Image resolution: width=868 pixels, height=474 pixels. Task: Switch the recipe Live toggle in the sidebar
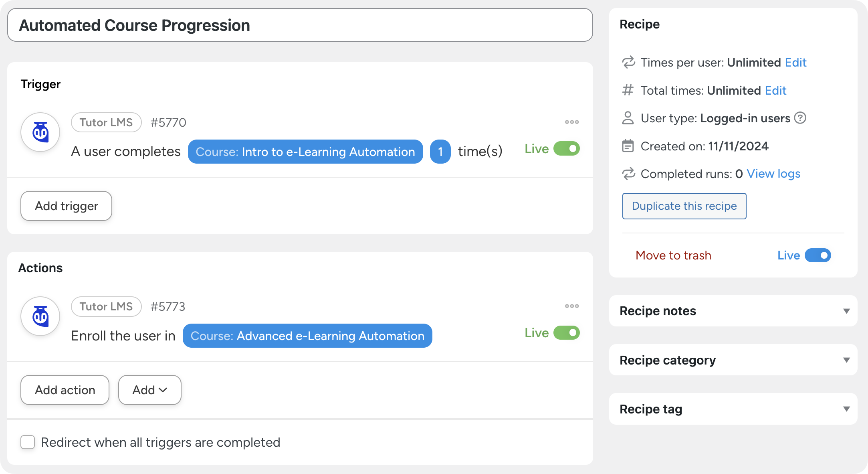[x=818, y=255]
